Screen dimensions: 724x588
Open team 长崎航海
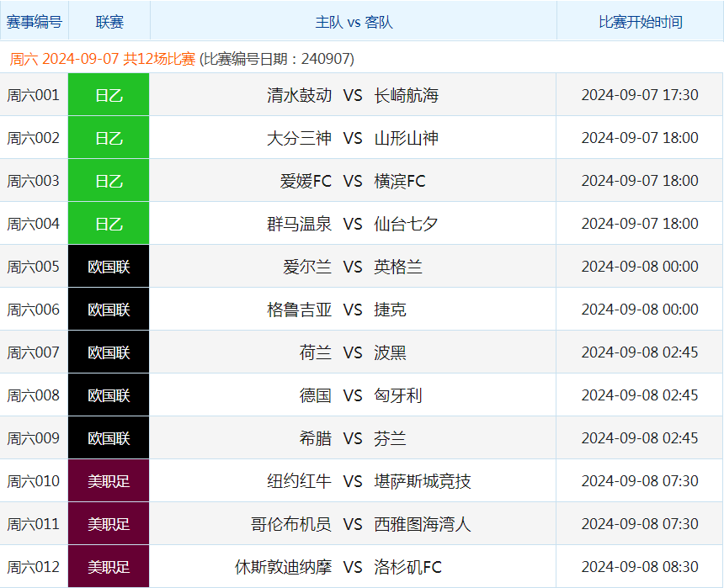pyautogui.click(x=407, y=95)
